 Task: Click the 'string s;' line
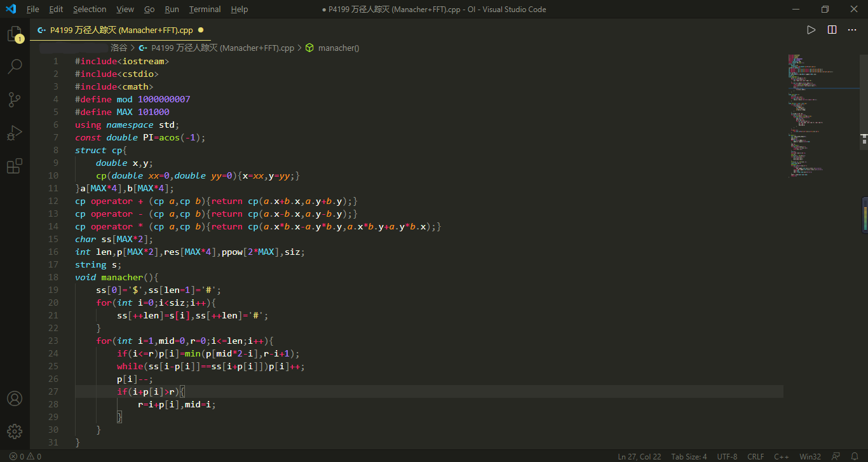click(x=98, y=264)
